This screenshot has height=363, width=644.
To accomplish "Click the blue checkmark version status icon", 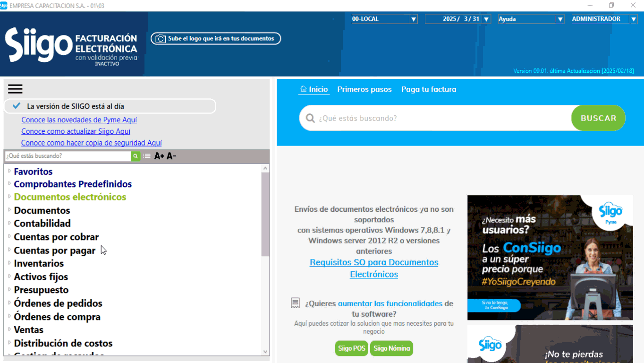I will pyautogui.click(x=17, y=106).
